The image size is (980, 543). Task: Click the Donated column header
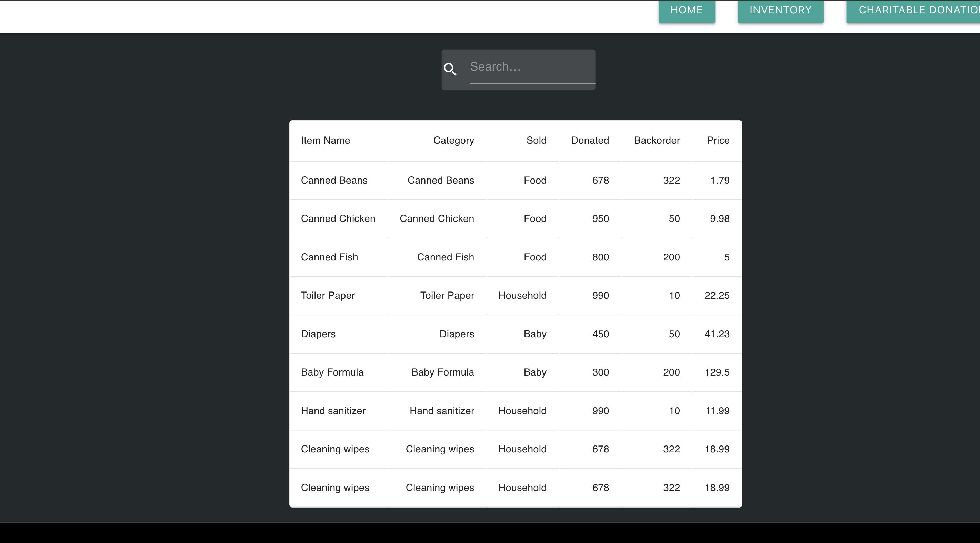[x=590, y=140]
